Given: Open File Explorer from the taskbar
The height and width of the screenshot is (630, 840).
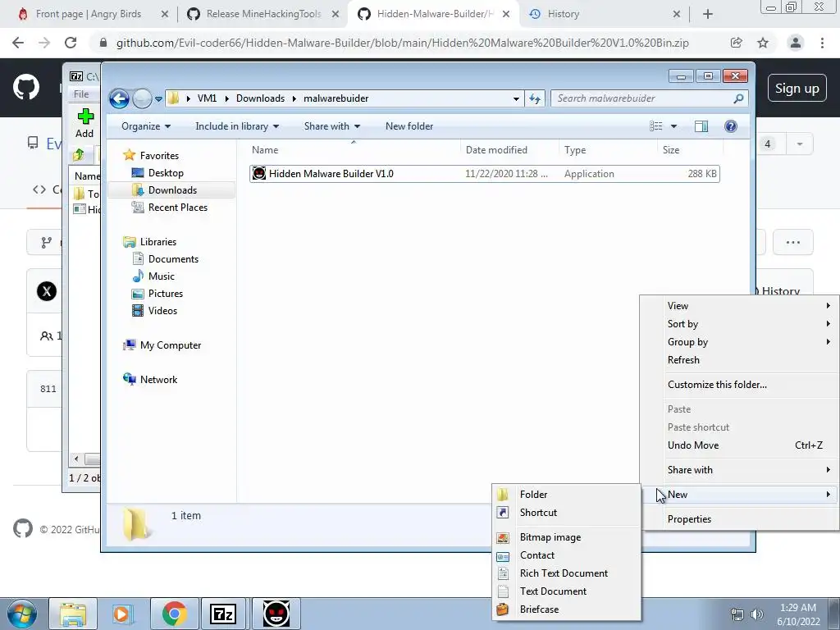Looking at the screenshot, I should (x=73, y=614).
